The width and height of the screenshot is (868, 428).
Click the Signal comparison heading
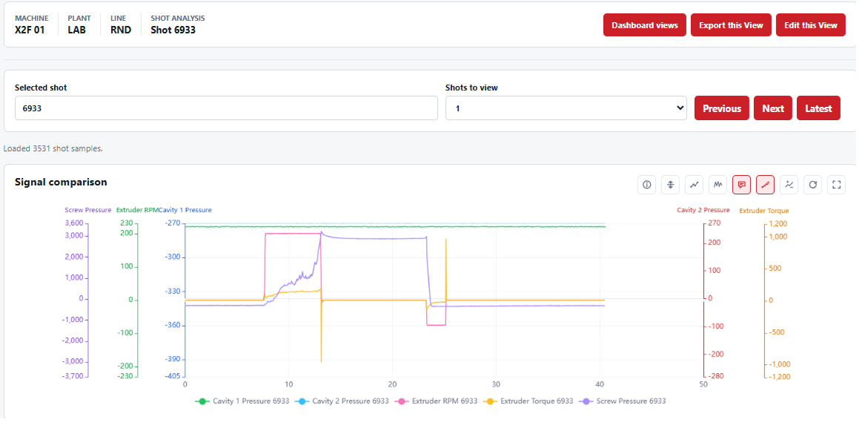click(x=61, y=182)
